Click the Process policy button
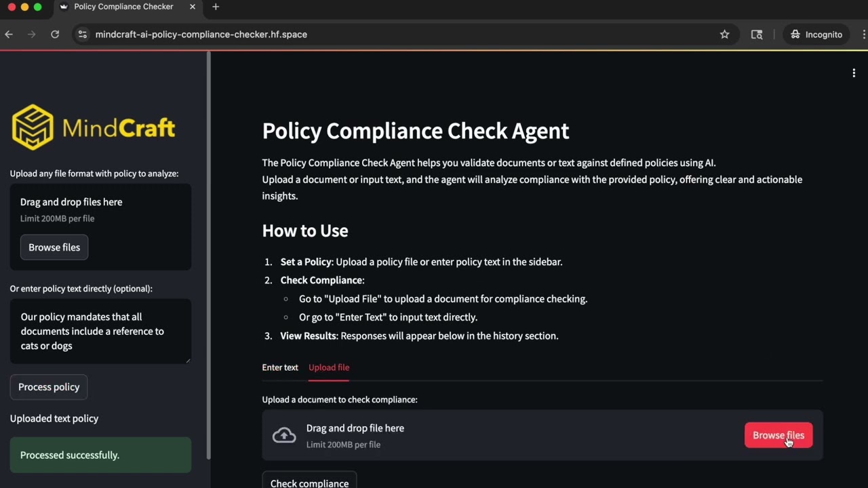Image resolution: width=868 pixels, height=488 pixels. (x=48, y=386)
